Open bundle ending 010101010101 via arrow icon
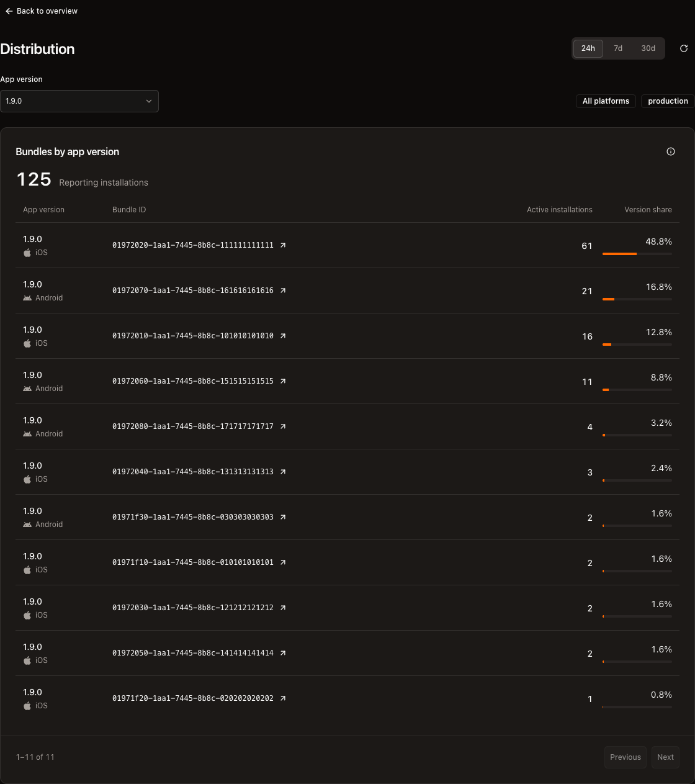 [x=283, y=562]
